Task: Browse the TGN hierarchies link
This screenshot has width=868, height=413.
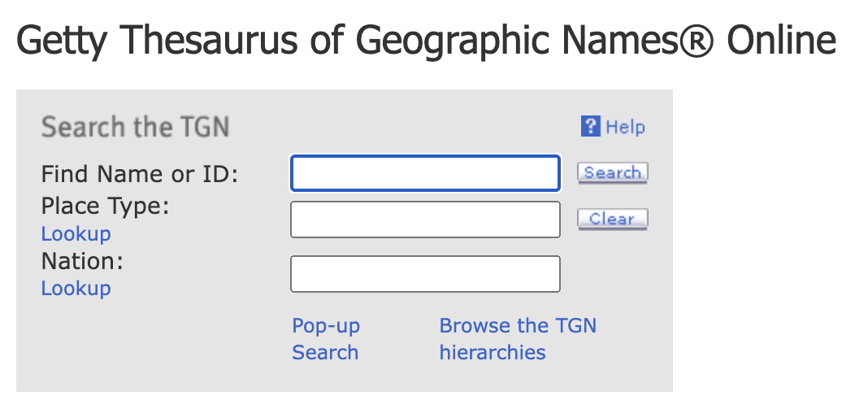Action: click(518, 339)
